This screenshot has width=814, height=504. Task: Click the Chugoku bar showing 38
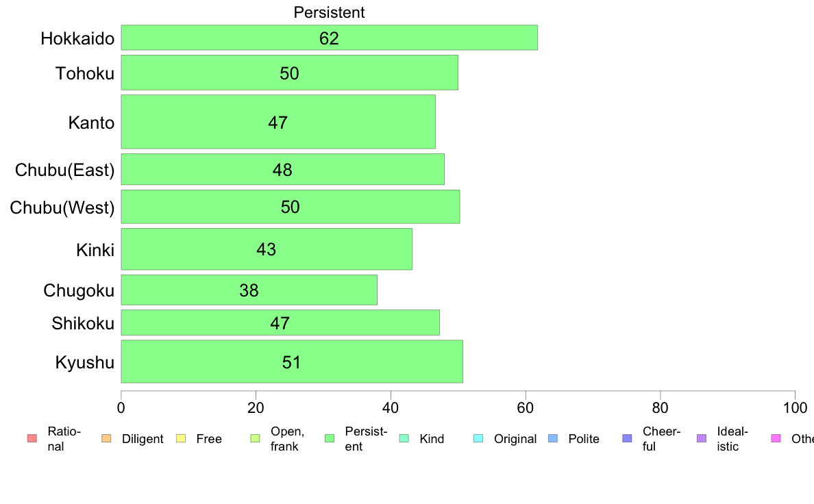249,290
